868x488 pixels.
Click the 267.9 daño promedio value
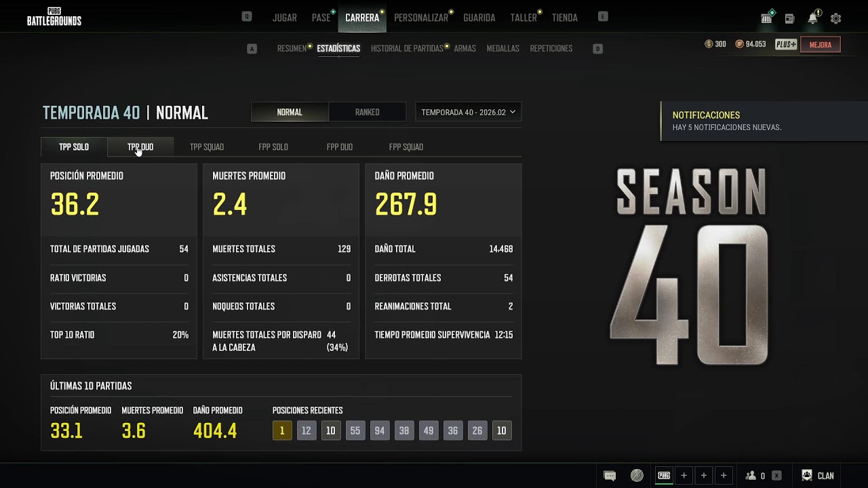coord(406,205)
